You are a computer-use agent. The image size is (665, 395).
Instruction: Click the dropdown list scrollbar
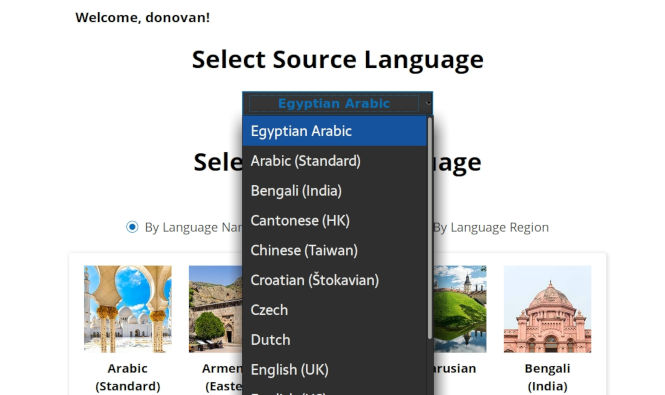[x=430, y=228]
